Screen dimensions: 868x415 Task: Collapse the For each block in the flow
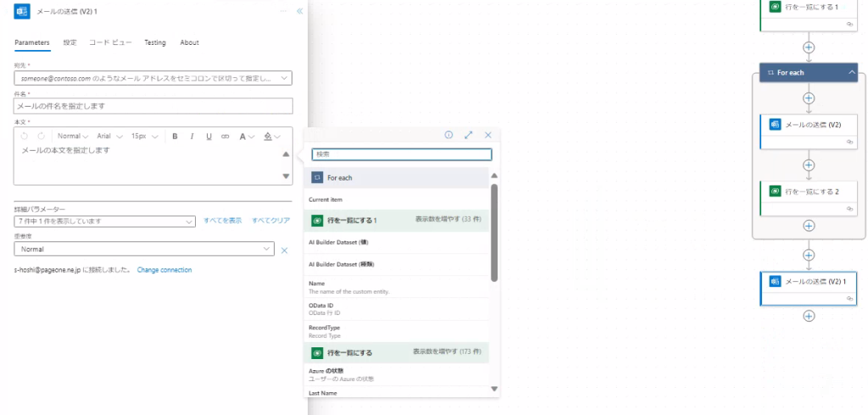coord(851,73)
